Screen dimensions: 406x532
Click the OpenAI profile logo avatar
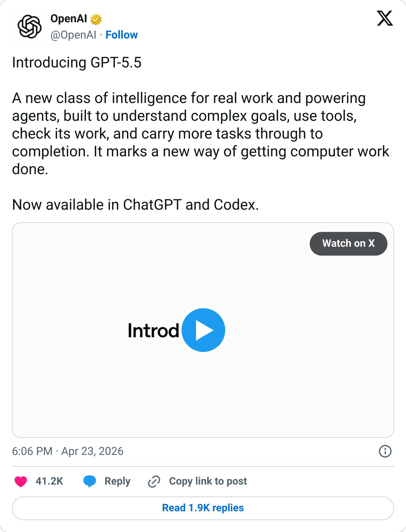pos(30,26)
